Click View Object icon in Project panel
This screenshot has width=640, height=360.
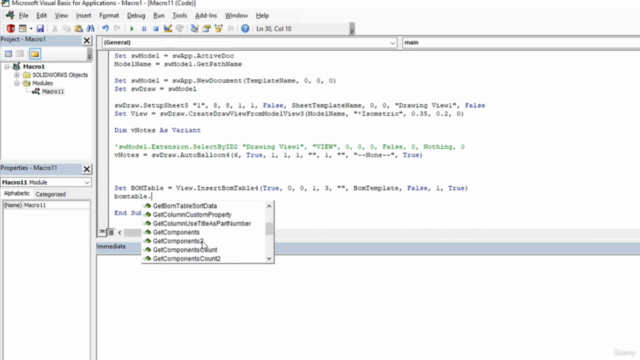click(x=20, y=54)
